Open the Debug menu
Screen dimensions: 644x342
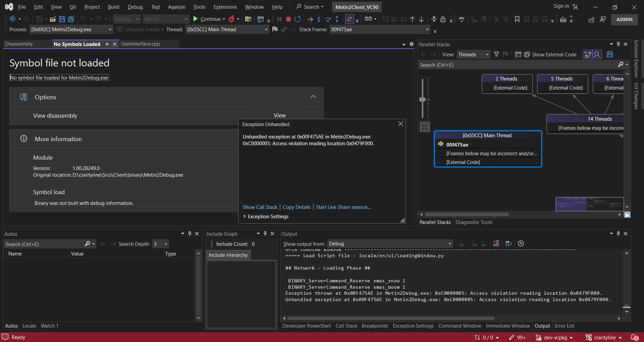tap(135, 7)
